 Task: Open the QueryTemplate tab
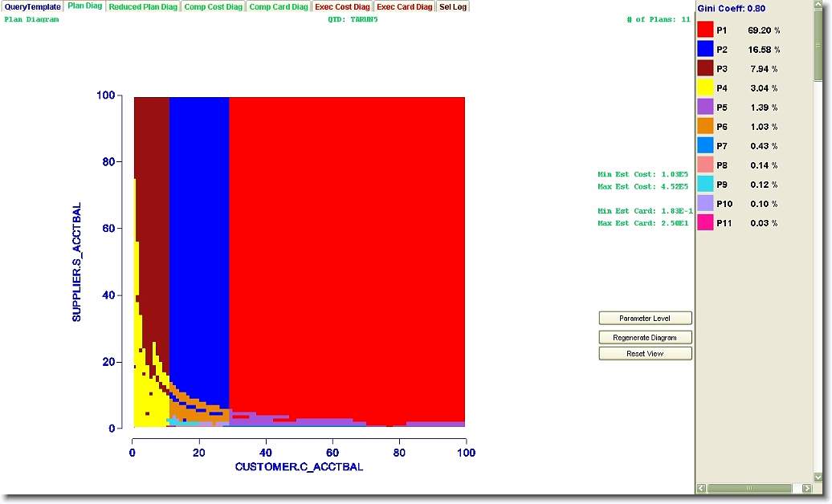tap(32, 6)
